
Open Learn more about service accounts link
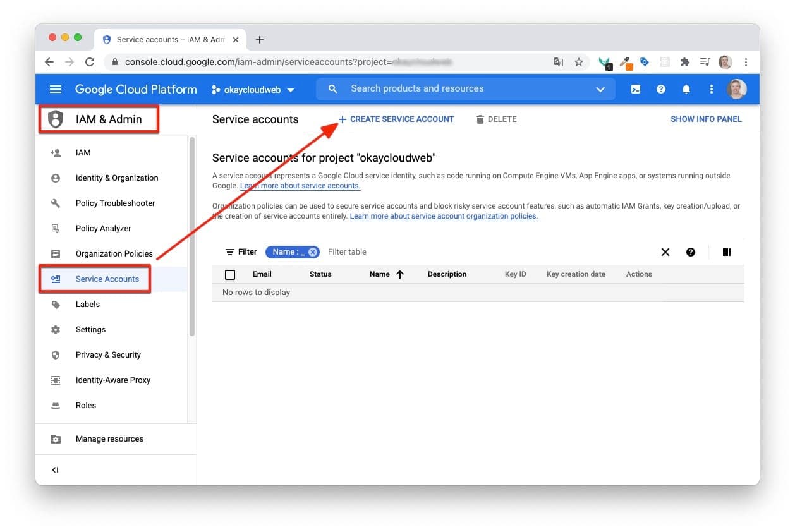click(x=300, y=186)
